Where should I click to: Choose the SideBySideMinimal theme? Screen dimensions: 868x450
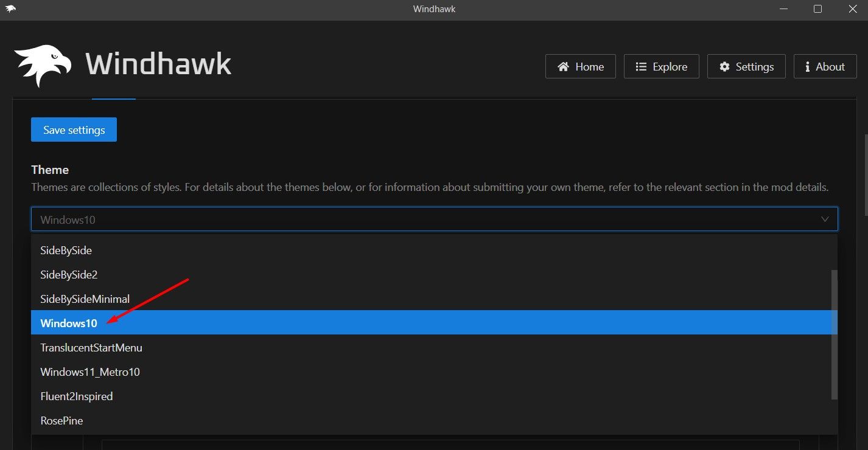tap(434, 299)
